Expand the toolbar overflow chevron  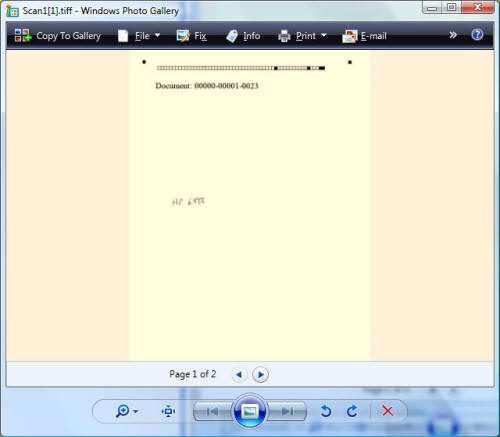coord(453,35)
